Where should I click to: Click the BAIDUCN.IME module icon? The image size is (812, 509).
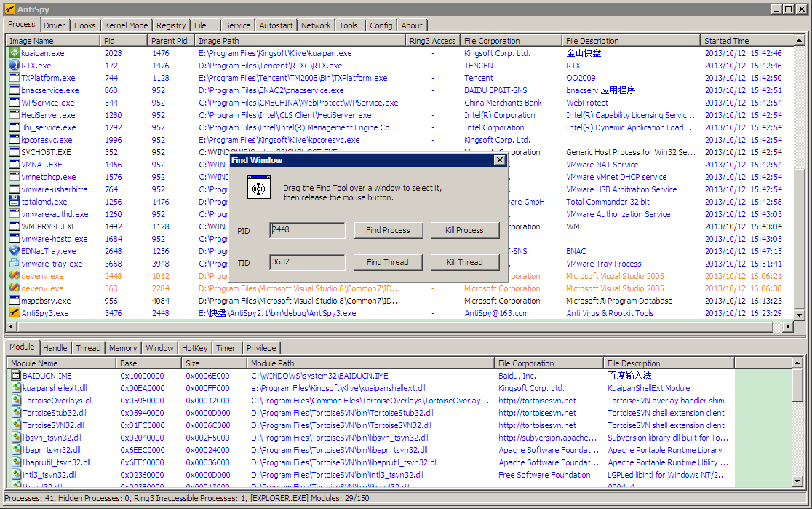[16, 376]
